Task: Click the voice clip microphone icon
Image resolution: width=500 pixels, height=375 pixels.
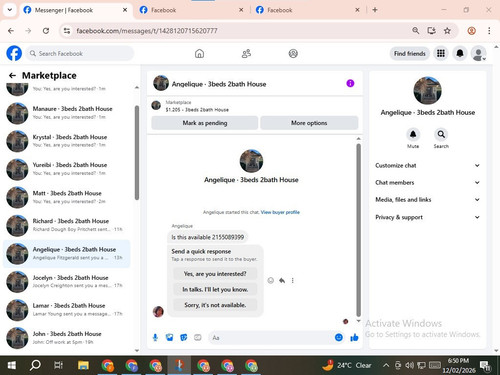Action: (155, 338)
